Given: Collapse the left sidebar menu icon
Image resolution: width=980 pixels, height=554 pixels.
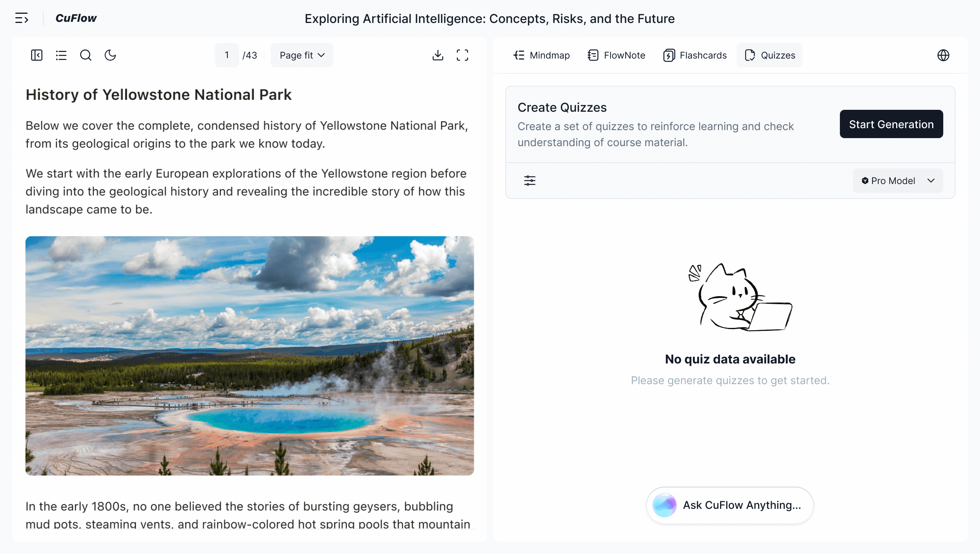Looking at the screenshot, I should pos(21,18).
